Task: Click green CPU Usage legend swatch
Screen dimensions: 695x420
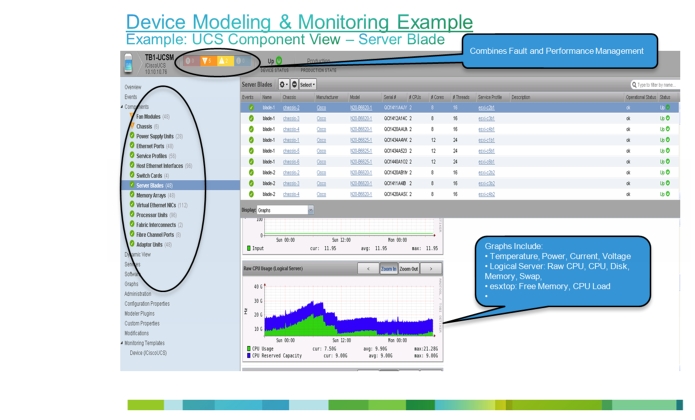Action: [249, 349]
